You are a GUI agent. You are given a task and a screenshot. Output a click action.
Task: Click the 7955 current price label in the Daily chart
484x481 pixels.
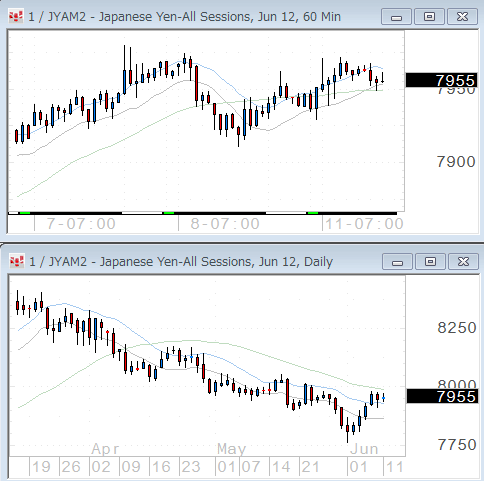[x=442, y=396]
